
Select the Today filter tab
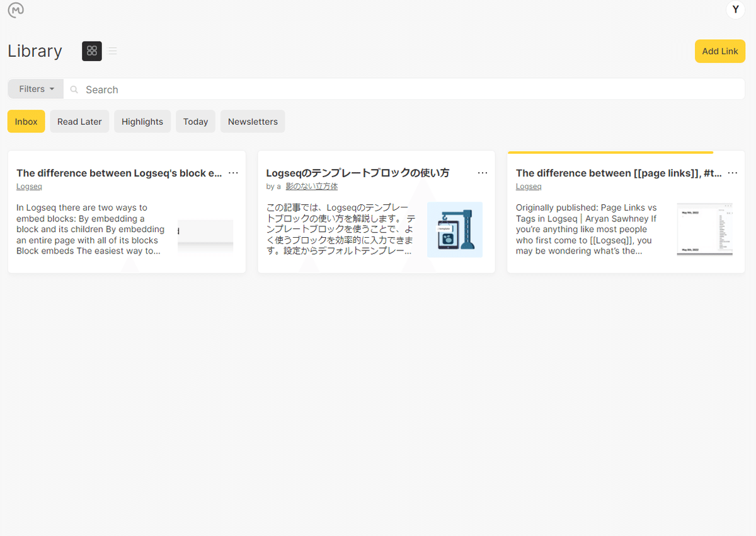coord(195,122)
